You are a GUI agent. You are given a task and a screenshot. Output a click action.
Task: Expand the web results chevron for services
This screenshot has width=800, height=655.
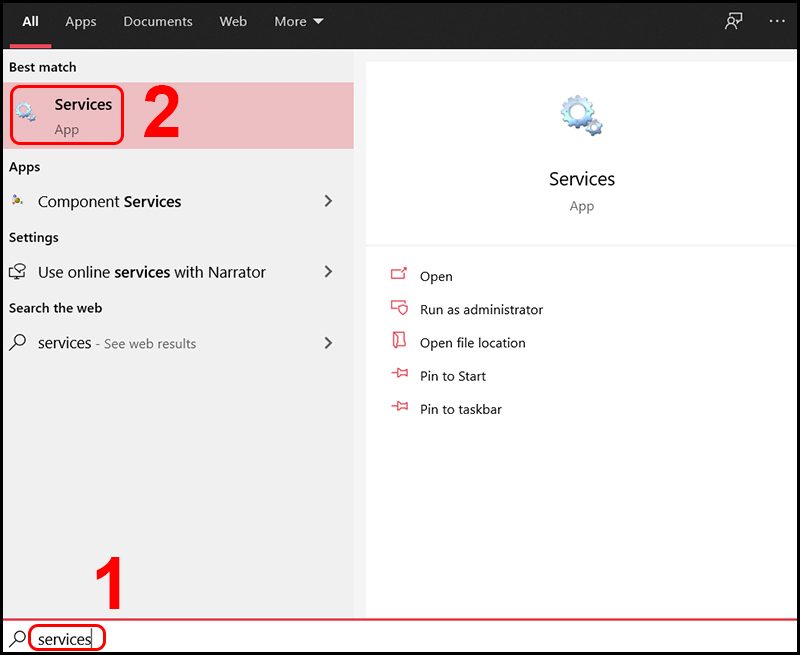point(328,343)
